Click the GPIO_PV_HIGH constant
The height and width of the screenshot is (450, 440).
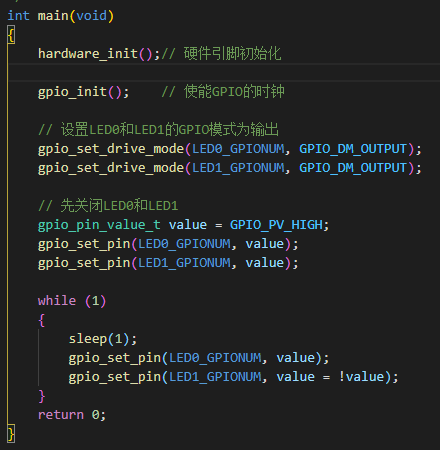click(276, 225)
